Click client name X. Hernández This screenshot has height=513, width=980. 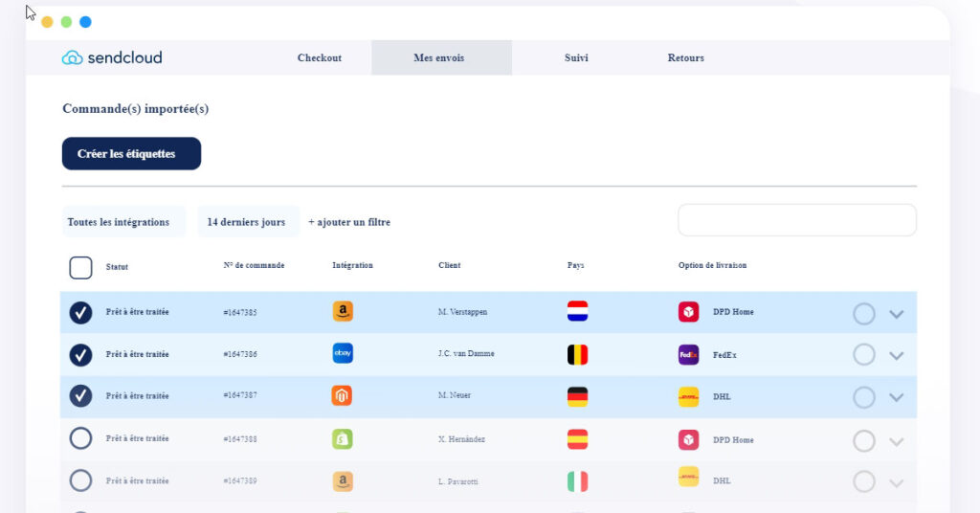(461, 439)
